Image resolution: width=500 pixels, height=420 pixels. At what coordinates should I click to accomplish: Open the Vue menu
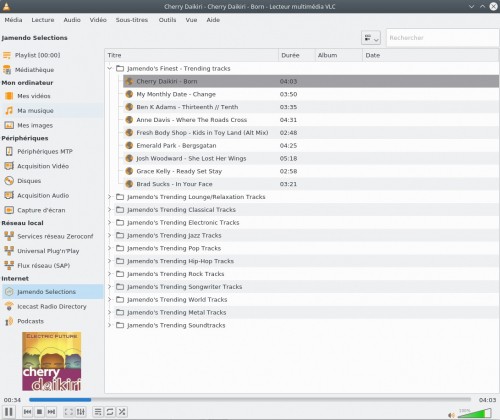191,20
